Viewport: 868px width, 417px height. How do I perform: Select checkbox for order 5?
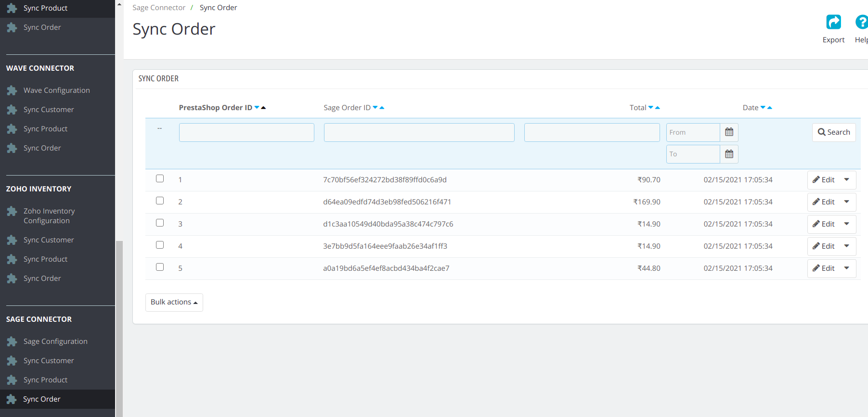(x=160, y=267)
